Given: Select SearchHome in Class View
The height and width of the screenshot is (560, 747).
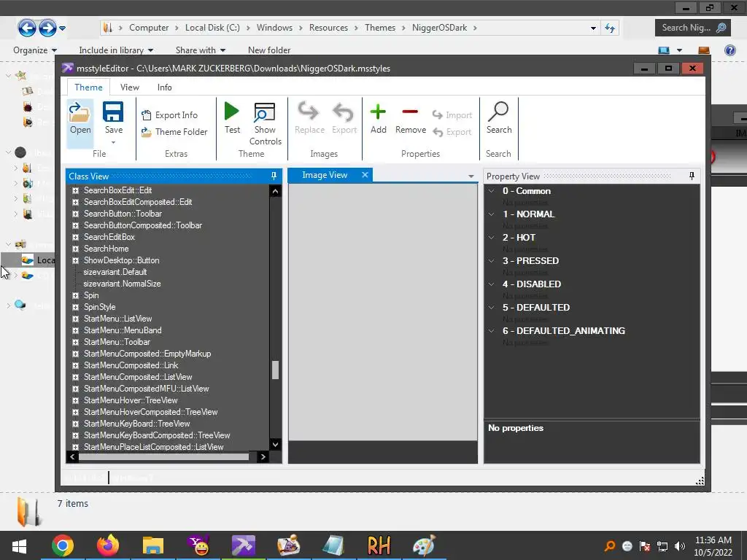Looking at the screenshot, I should [106, 249].
